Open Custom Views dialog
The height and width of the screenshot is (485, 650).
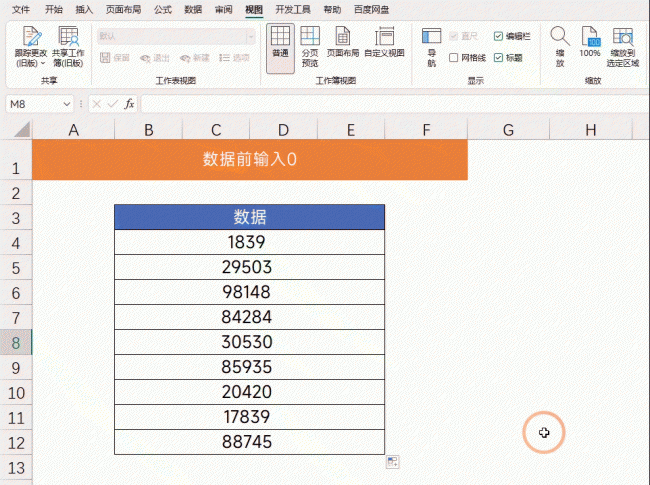point(384,41)
